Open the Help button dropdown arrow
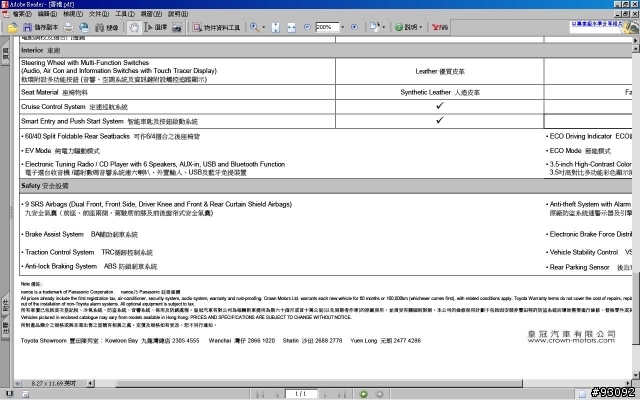The height and width of the screenshot is (400, 640). [x=420, y=27]
